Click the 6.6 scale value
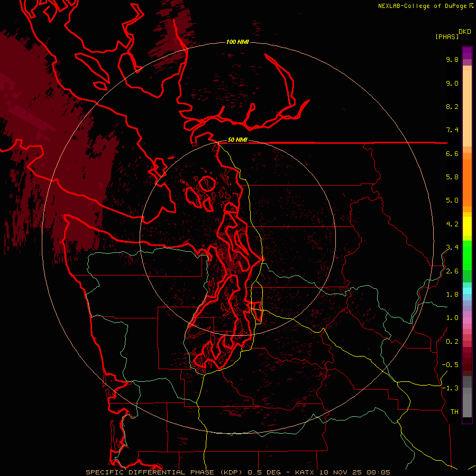476x476 pixels. tap(452, 153)
